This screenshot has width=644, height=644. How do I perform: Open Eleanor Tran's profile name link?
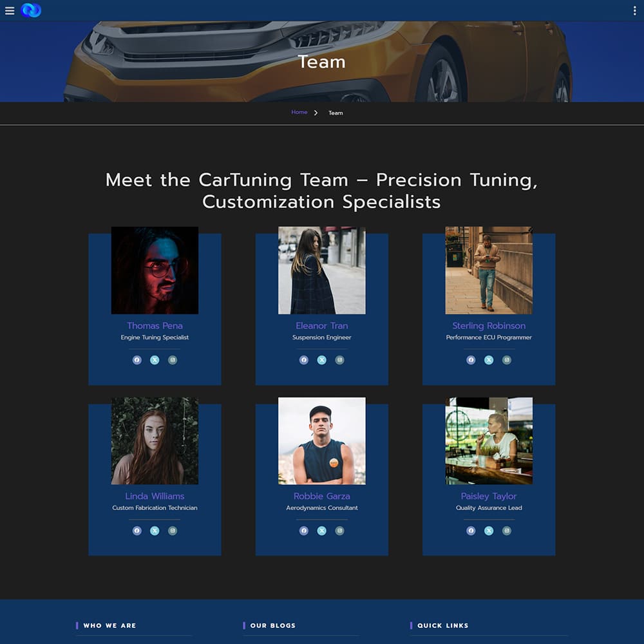(x=322, y=326)
